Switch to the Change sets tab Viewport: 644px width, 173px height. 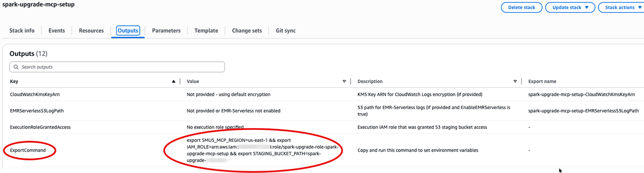click(247, 31)
